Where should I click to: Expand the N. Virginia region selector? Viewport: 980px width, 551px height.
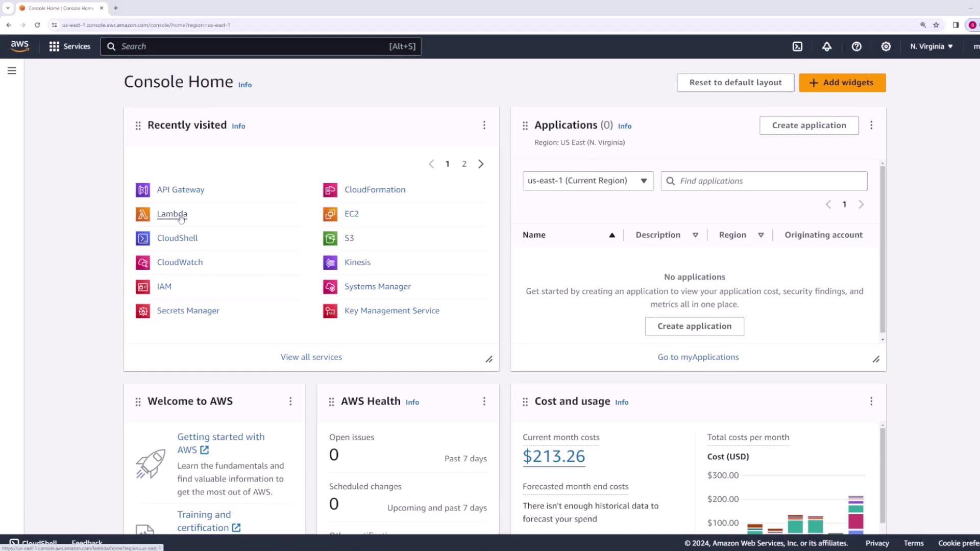932,46
